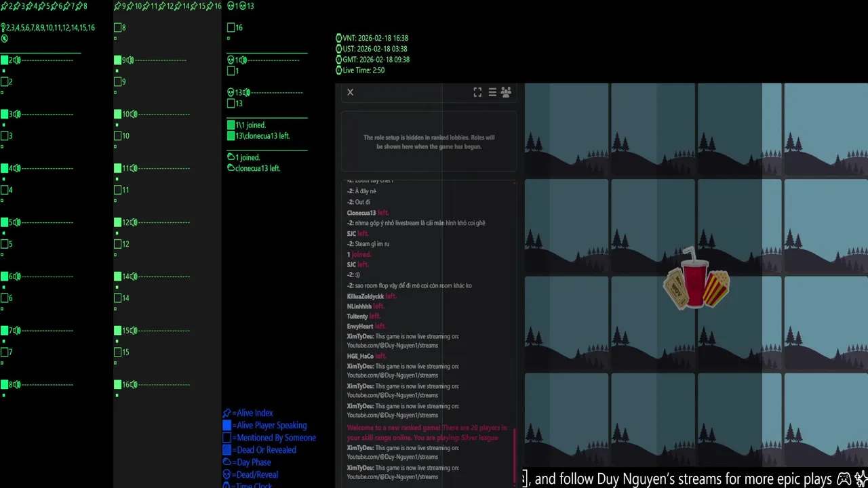This screenshot has width=868, height=488.
Task: Click the clock icon next to VNT time
Action: click(x=339, y=39)
